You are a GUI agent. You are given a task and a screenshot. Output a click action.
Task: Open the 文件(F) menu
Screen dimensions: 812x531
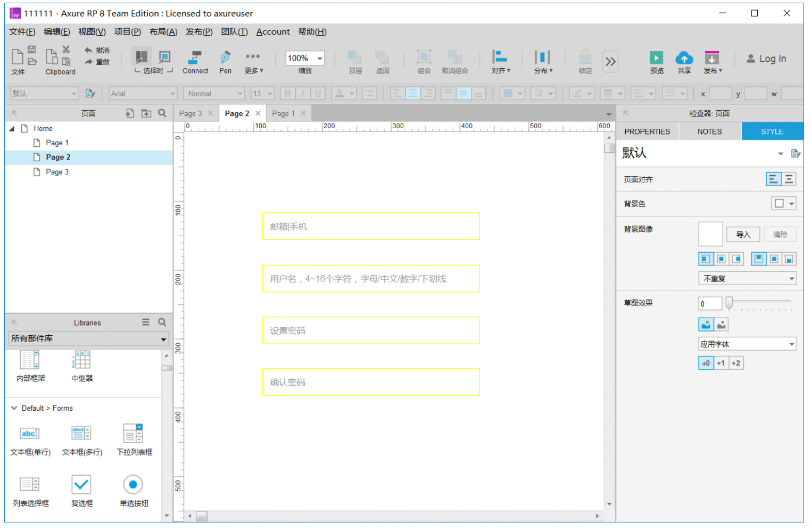click(22, 32)
